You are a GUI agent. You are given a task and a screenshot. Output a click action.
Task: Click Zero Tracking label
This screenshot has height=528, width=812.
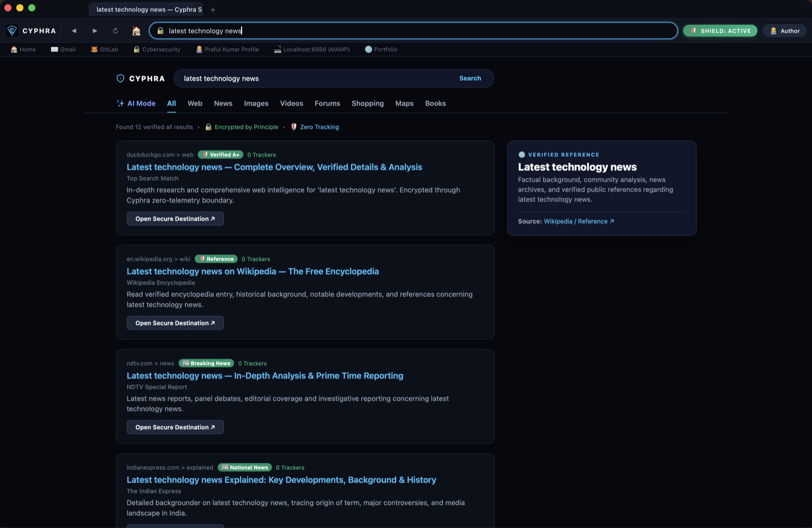tap(315, 127)
